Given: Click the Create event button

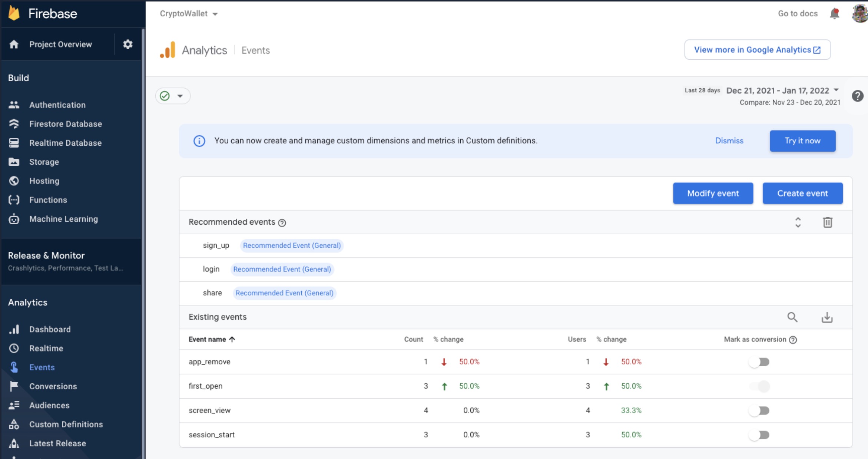Looking at the screenshot, I should [x=802, y=193].
